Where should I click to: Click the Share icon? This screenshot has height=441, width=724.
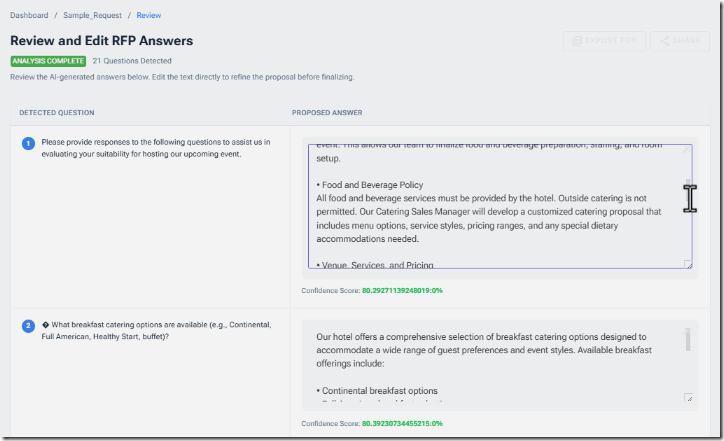[x=662, y=42]
